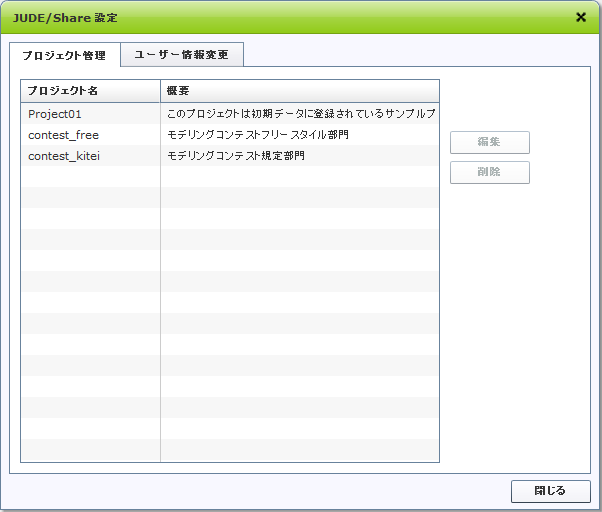This screenshot has height=512, width=602.
Task: Click the プロジェクト名 column header
Action: click(90, 91)
